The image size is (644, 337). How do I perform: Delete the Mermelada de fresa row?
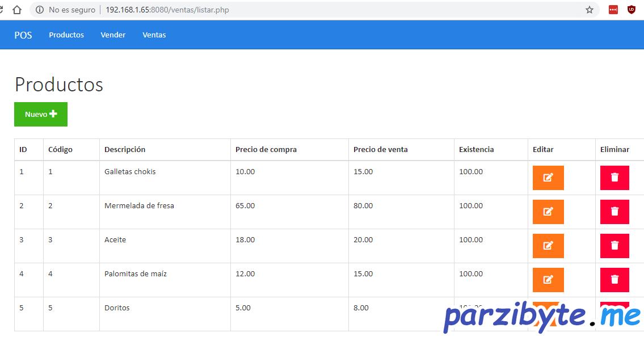pyautogui.click(x=614, y=212)
